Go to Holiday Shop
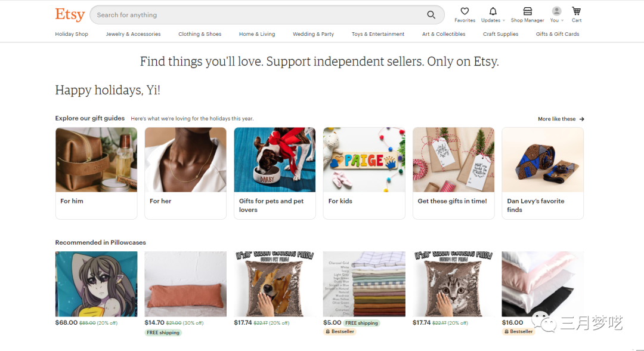This screenshot has width=644, height=351. click(x=72, y=34)
